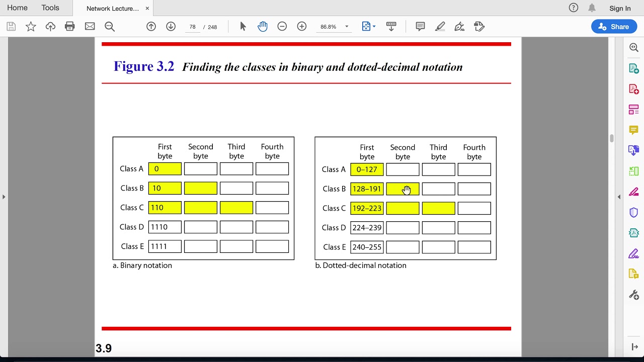Open the find text magnifier tool

[110, 27]
